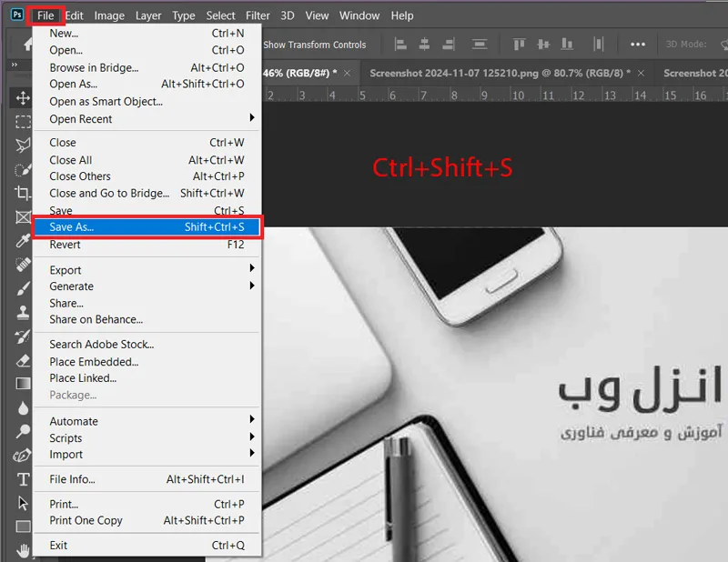Open the Edit menu
The height and width of the screenshot is (562, 728).
(74, 15)
